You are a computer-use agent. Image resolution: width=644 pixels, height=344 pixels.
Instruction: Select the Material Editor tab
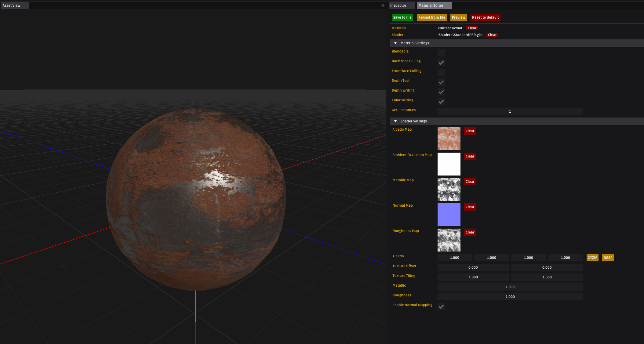pos(431,5)
